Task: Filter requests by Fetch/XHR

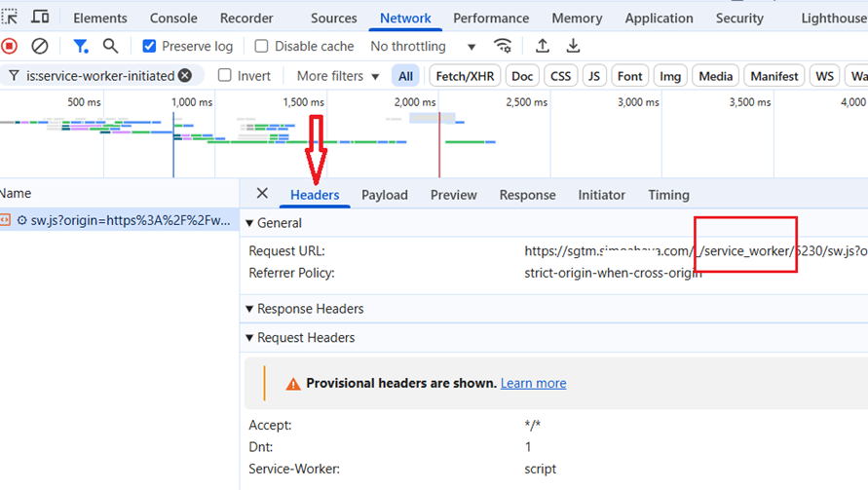Action: click(465, 76)
